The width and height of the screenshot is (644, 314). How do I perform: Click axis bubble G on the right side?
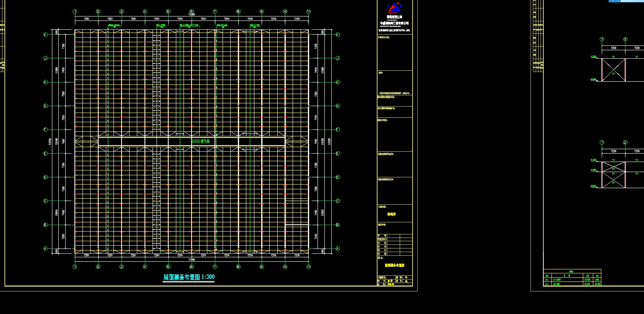(338, 106)
